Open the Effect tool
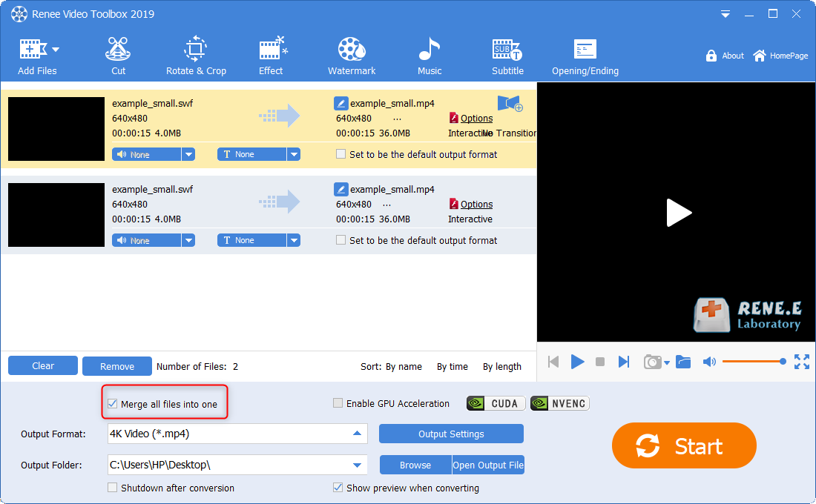This screenshot has width=816, height=504. coord(271,56)
